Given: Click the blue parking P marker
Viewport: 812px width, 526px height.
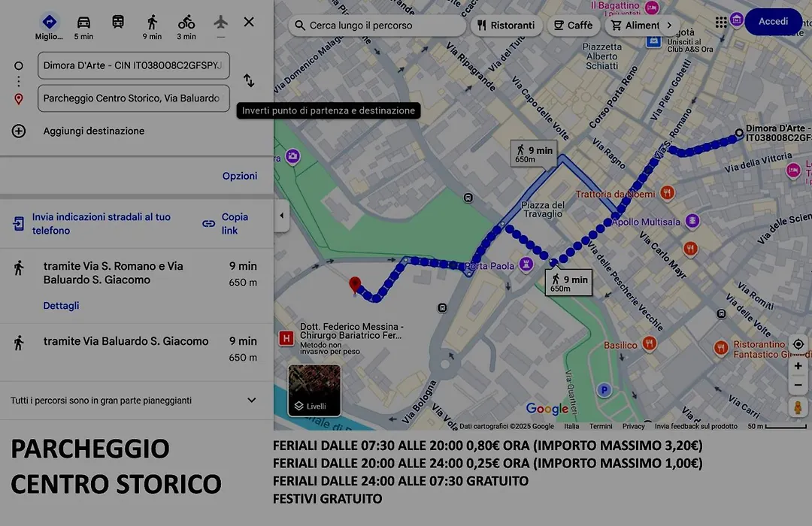Looking at the screenshot, I should pos(604,390).
